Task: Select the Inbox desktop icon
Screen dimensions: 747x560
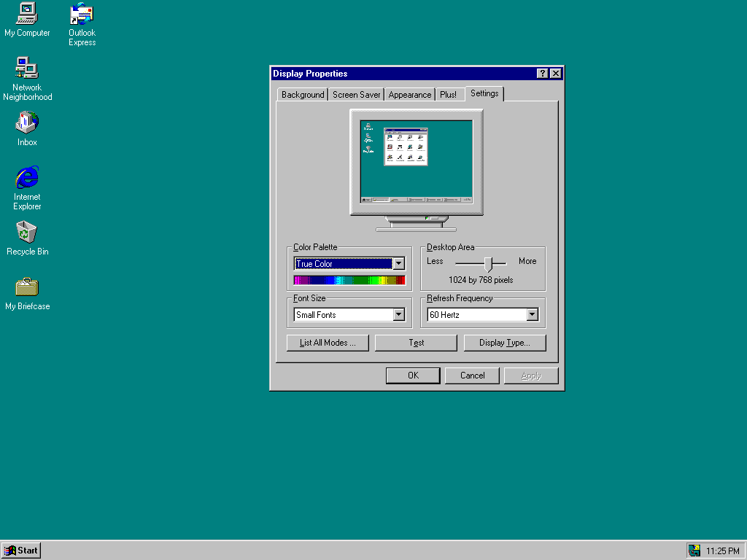Action: pos(27,122)
